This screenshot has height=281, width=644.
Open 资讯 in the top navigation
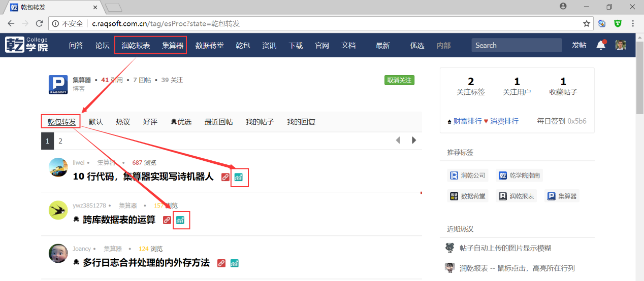click(x=269, y=45)
